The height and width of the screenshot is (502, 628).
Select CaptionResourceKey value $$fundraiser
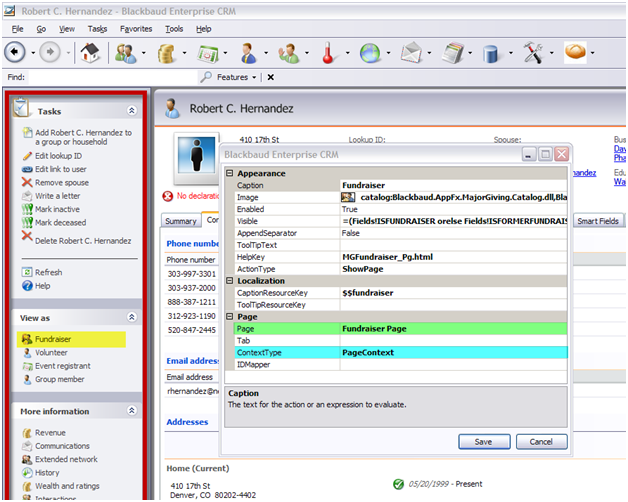(x=453, y=293)
